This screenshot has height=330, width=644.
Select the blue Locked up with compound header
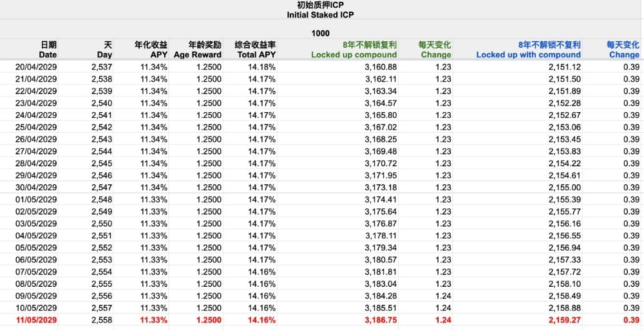tap(529, 50)
